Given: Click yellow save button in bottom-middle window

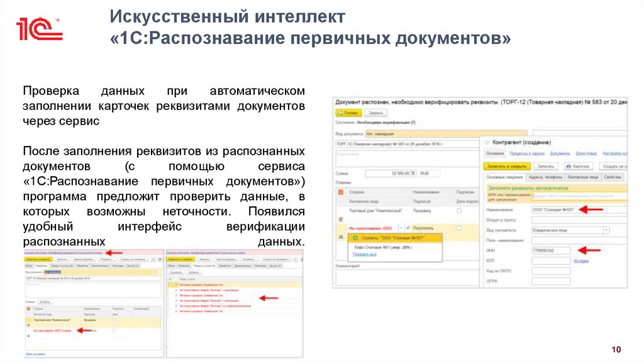Looking at the screenshot, I should click(180, 260).
